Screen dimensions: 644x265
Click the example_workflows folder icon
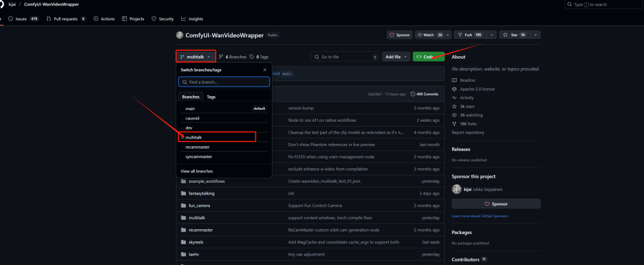184,181
